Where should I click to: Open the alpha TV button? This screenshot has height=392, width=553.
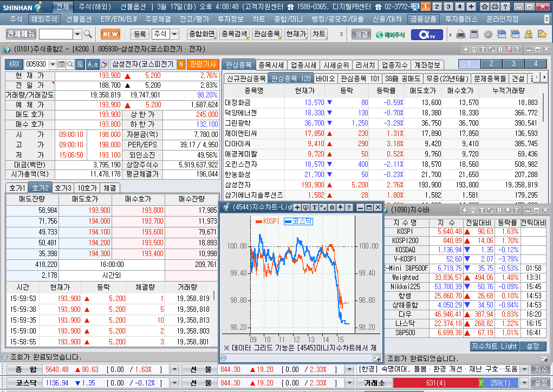coord(427,34)
